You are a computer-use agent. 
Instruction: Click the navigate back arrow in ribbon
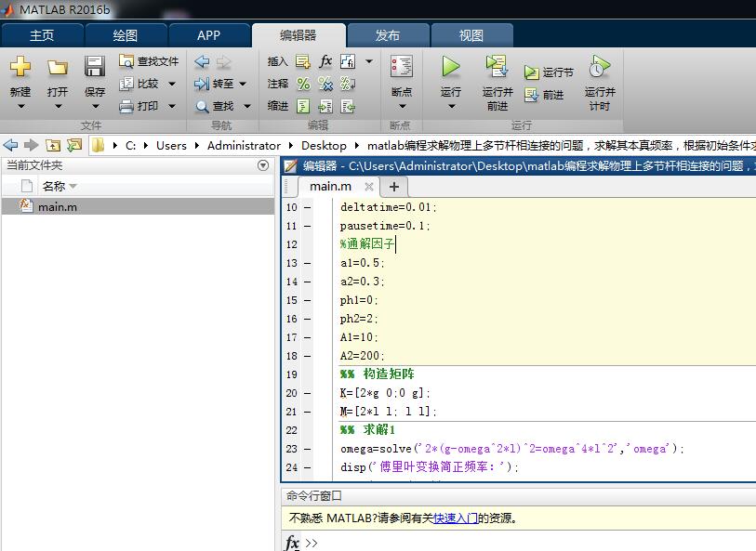click(202, 61)
